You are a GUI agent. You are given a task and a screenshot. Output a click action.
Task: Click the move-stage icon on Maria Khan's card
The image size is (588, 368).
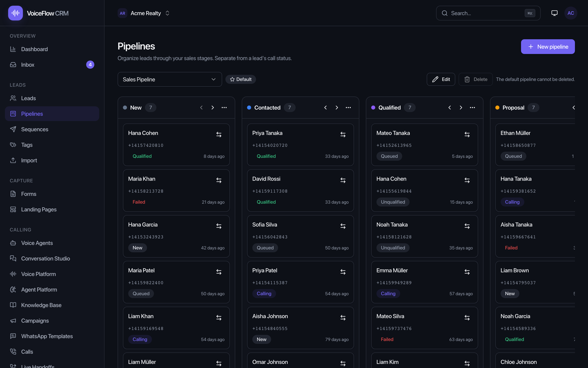(x=219, y=180)
